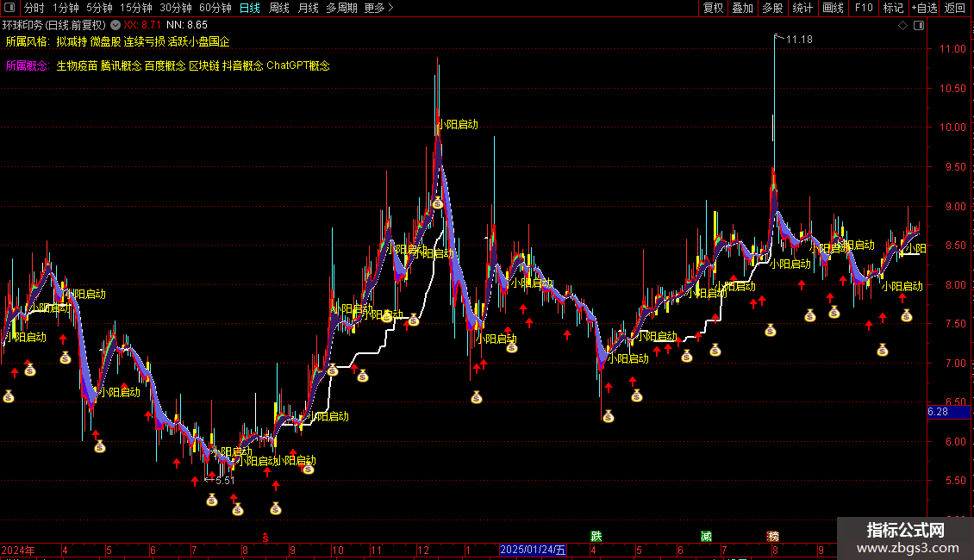Image resolution: width=974 pixels, height=560 pixels.
Task: Select the 日线 daily tab
Action: click(x=250, y=8)
